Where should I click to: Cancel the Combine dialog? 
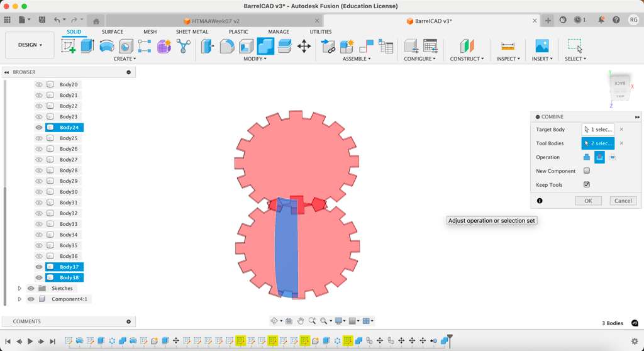pyautogui.click(x=623, y=201)
